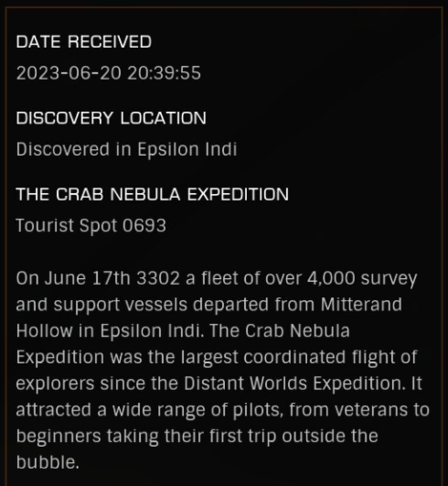Click the DISCOVERY LOCATION heading
Viewport: 448px width, 486px height.
tap(111, 118)
